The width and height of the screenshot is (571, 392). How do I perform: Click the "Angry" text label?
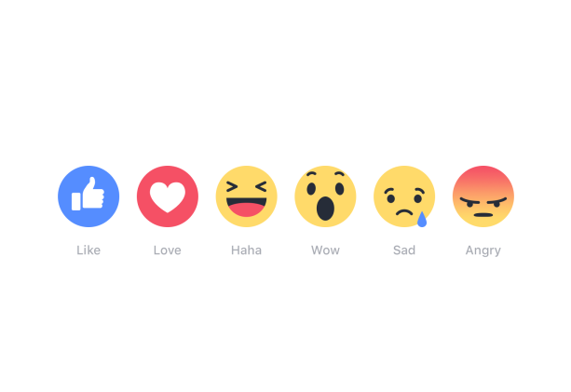click(x=483, y=250)
